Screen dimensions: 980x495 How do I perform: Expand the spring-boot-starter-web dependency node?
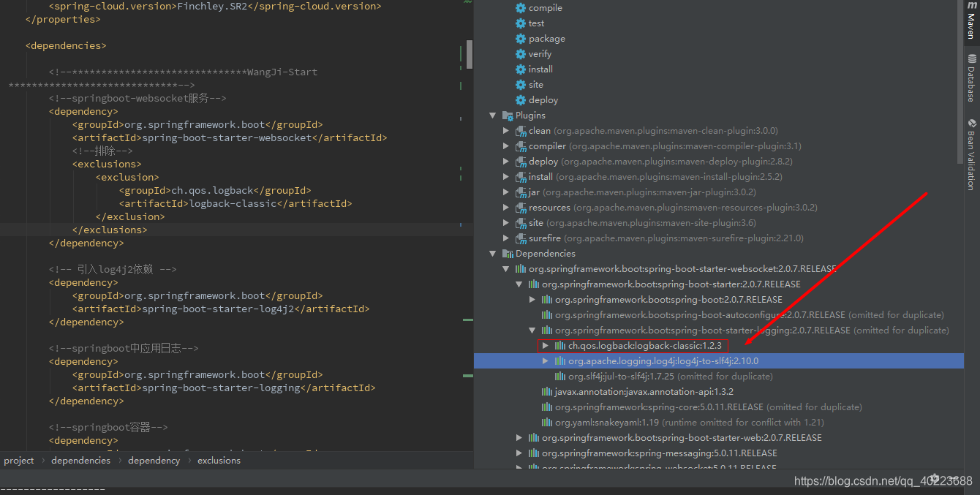coord(519,438)
